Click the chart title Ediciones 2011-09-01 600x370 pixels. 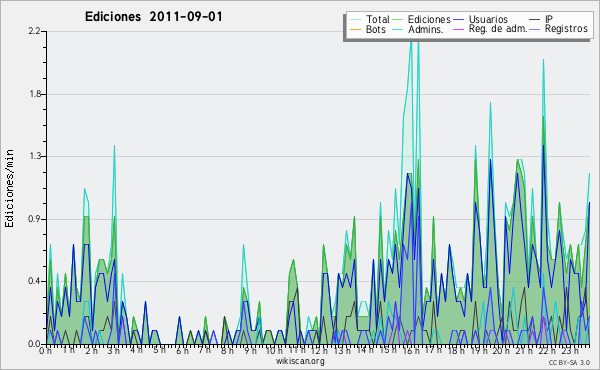[x=153, y=17]
